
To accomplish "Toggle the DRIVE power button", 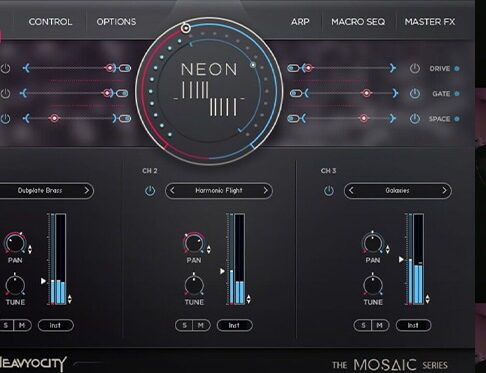I will coord(414,68).
